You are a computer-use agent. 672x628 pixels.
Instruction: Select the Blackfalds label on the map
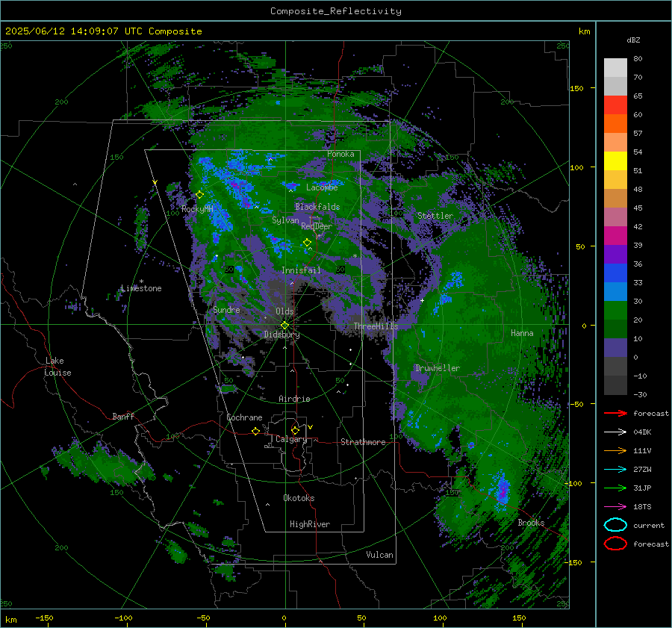(x=317, y=207)
